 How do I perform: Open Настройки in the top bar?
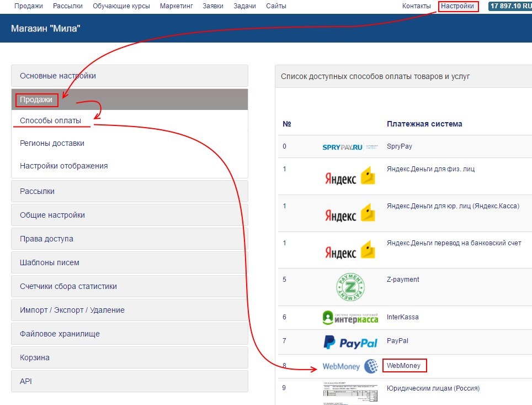point(457,6)
